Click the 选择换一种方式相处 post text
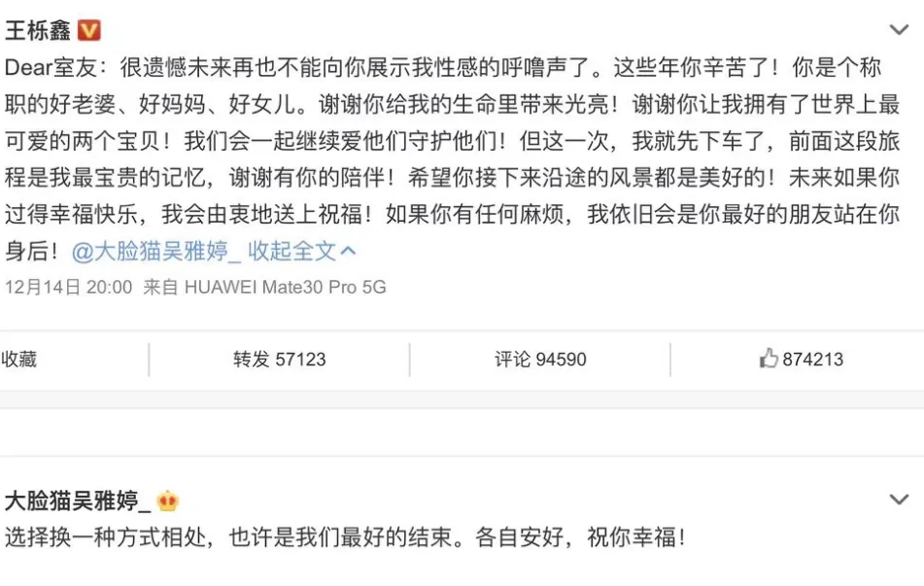The height and width of the screenshot is (586, 924). pyautogui.click(x=106, y=537)
